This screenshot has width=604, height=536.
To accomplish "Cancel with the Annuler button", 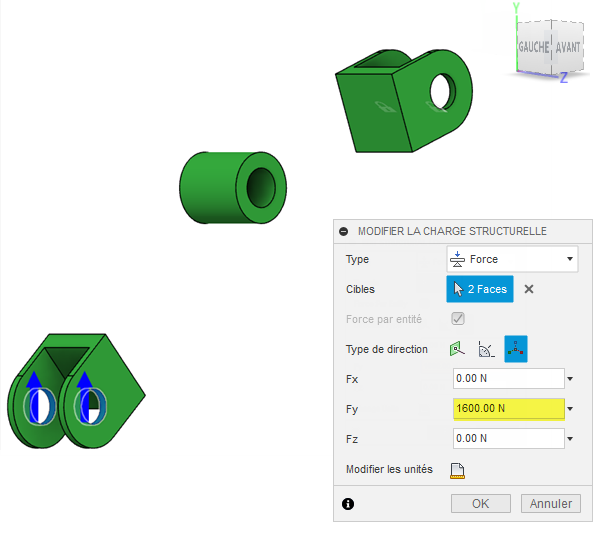I will (550, 504).
